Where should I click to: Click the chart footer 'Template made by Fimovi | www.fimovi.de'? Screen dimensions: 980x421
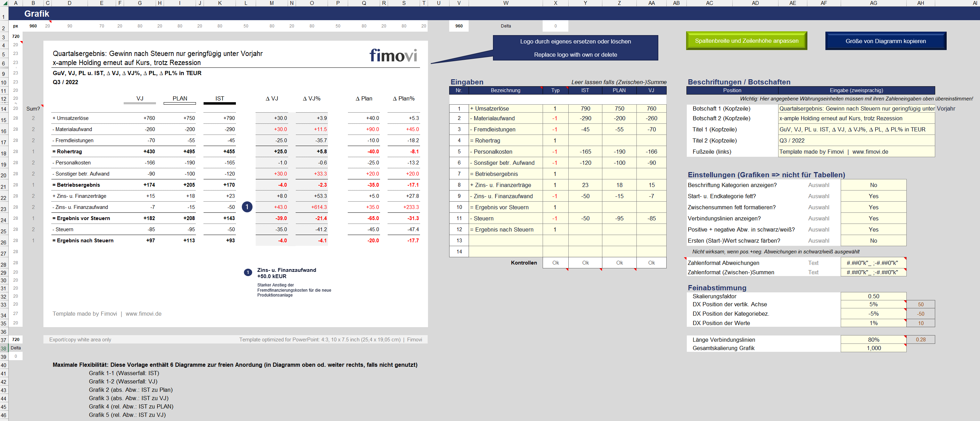point(107,314)
